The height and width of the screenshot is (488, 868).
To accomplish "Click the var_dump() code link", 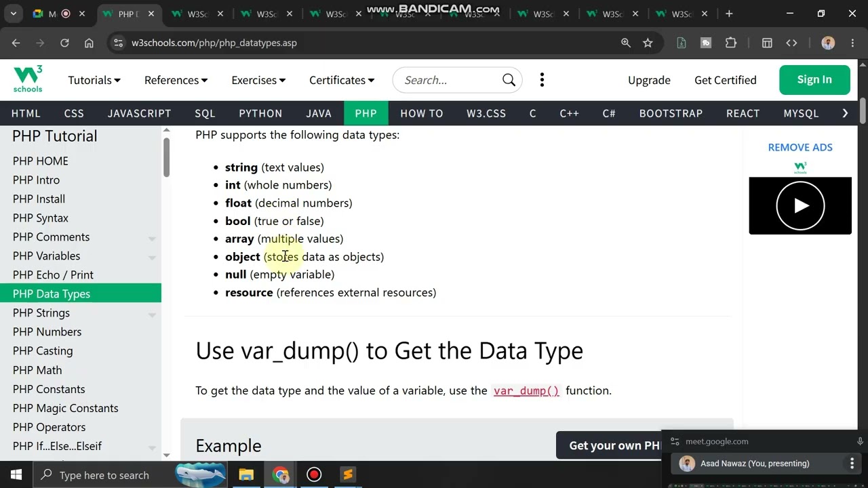I will pos(526,390).
